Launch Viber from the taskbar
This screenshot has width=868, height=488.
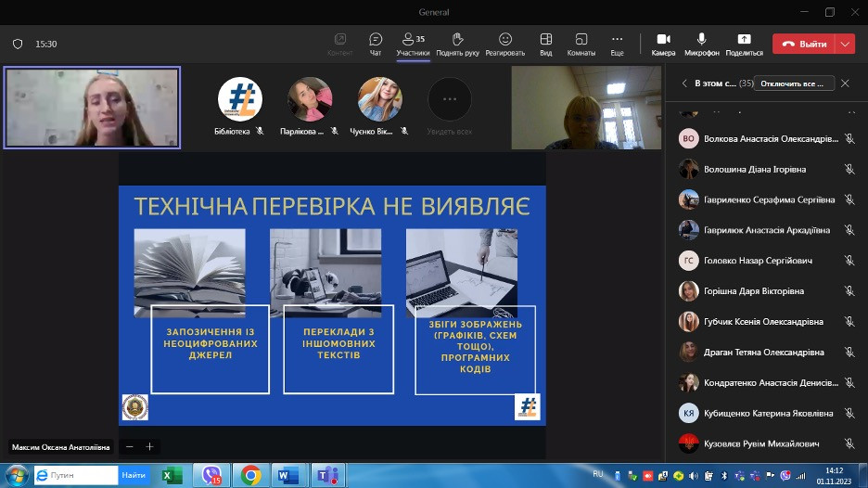click(x=211, y=475)
